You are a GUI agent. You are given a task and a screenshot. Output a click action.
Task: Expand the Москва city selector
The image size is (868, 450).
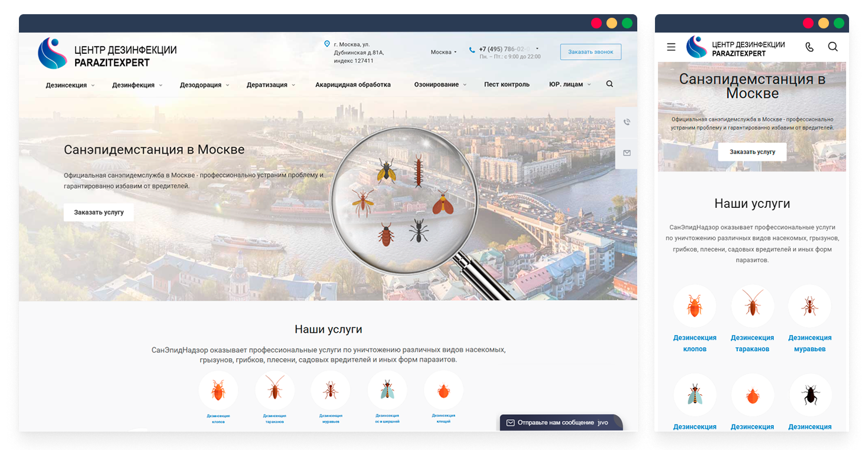(x=444, y=52)
